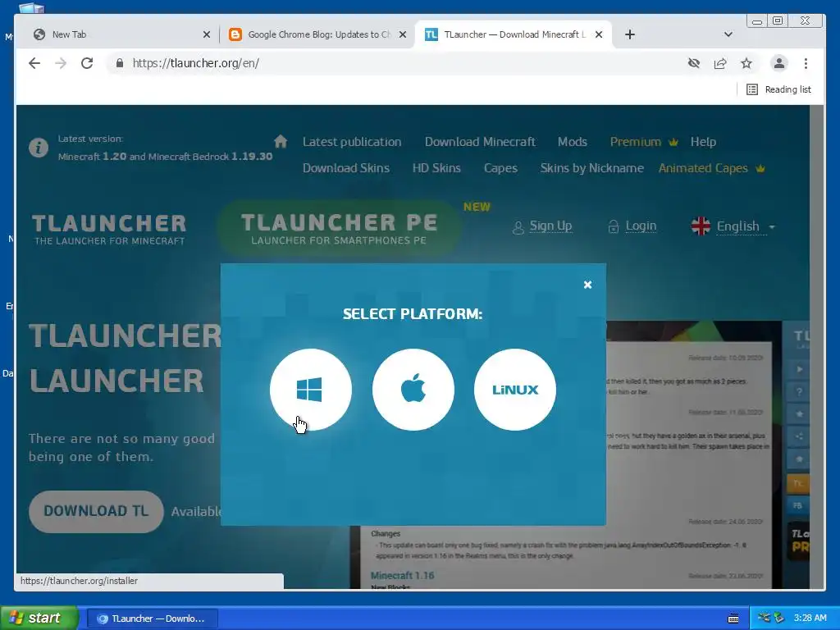
Task: Click the play icon in launcher sidebar
Action: [x=799, y=369]
